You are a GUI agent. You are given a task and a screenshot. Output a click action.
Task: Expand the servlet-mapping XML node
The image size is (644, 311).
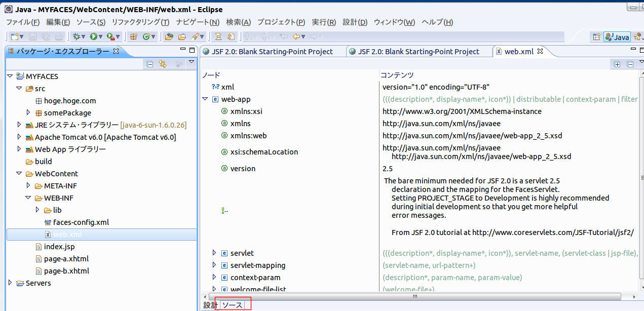[214, 265]
